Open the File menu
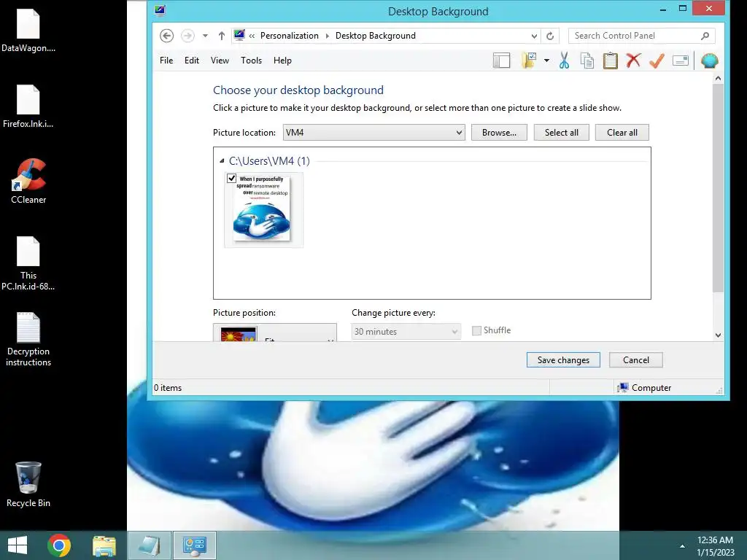Viewport: 747px width, 560px height. coord(166,61)
